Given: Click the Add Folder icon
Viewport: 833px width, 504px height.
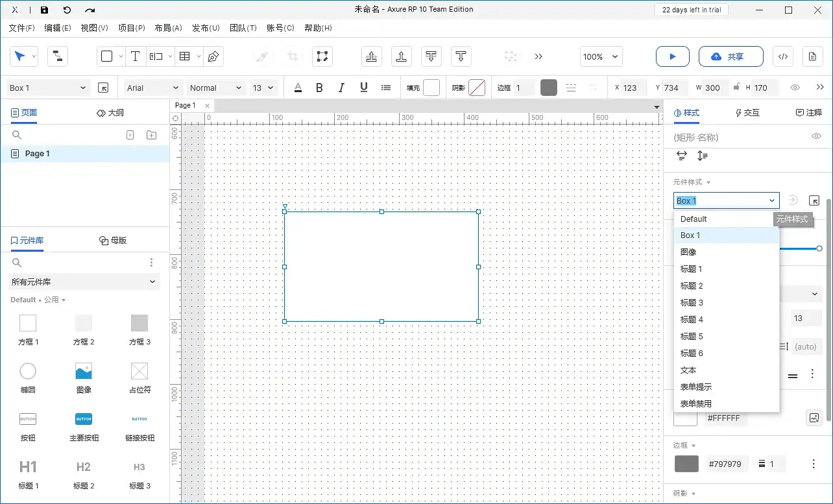Looking at the screenshot, I should coord(151,135).
